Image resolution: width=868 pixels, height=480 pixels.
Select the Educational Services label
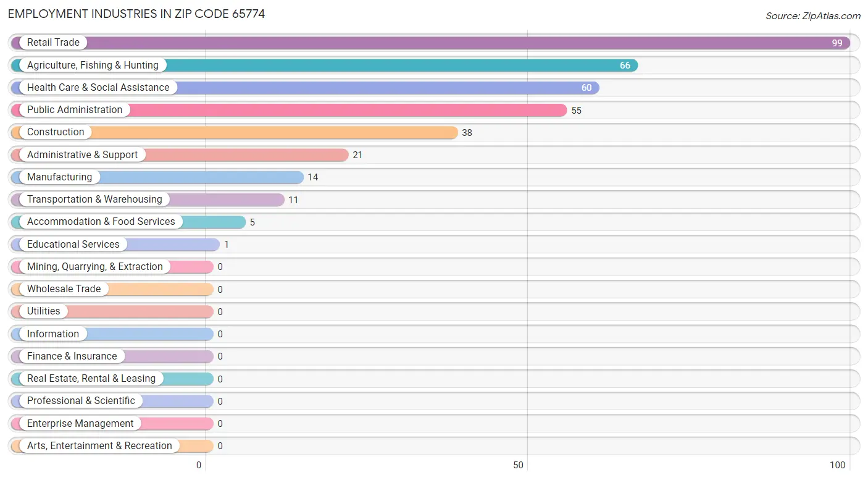(x=73, y=244)
